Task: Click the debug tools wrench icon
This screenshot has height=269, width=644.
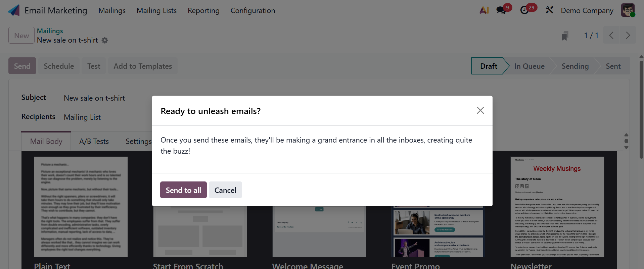Action: (x=549, y=10)
